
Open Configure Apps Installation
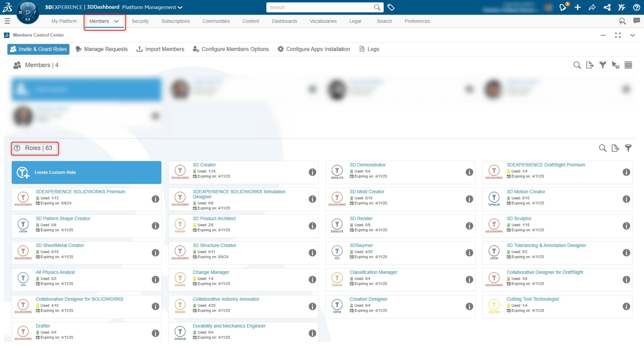click(x=314, y=49)
